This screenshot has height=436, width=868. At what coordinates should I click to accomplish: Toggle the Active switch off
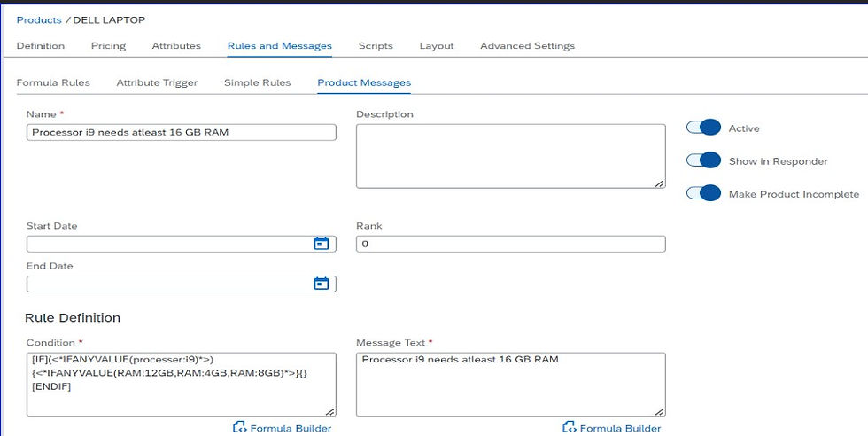pyautogui.click(x=704, y=128)
